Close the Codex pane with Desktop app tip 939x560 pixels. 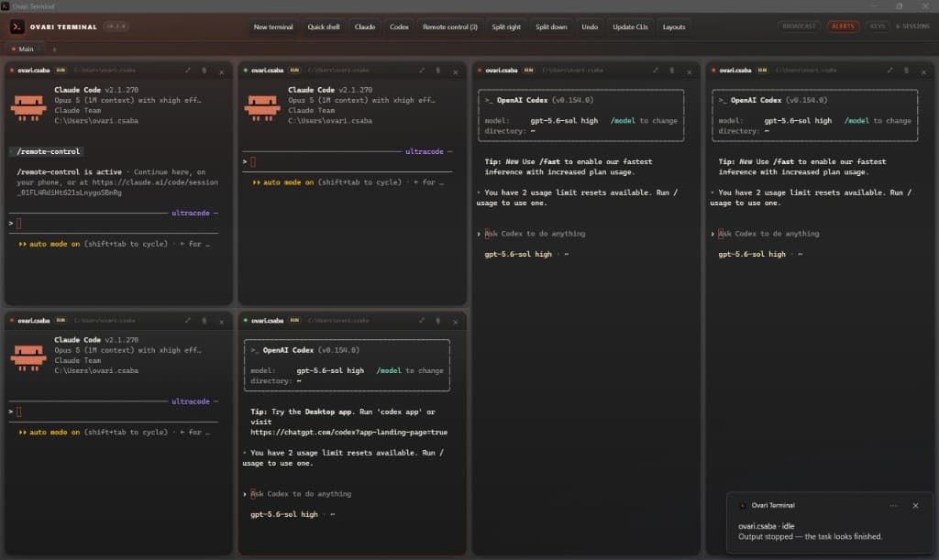[456, 322]
